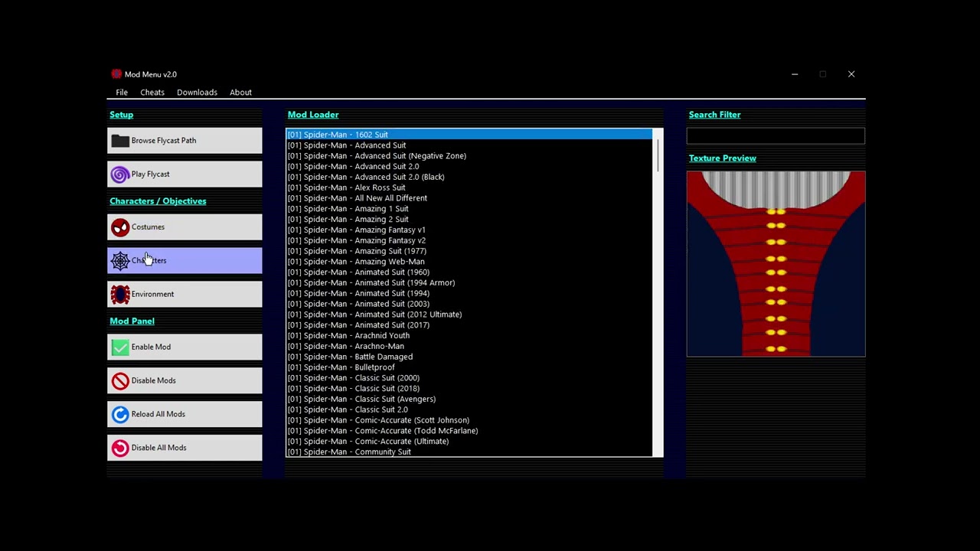980x551 pixels.
Task: Launch the game with Play Flycast
Action: [185, 174]
